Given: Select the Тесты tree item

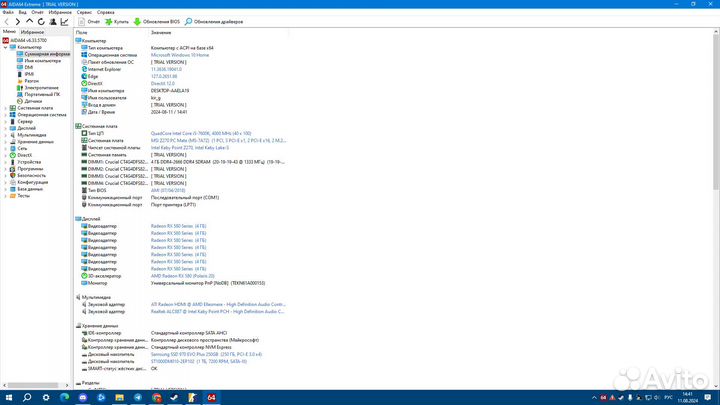Looking at the screenshot, I should [20, 196].
